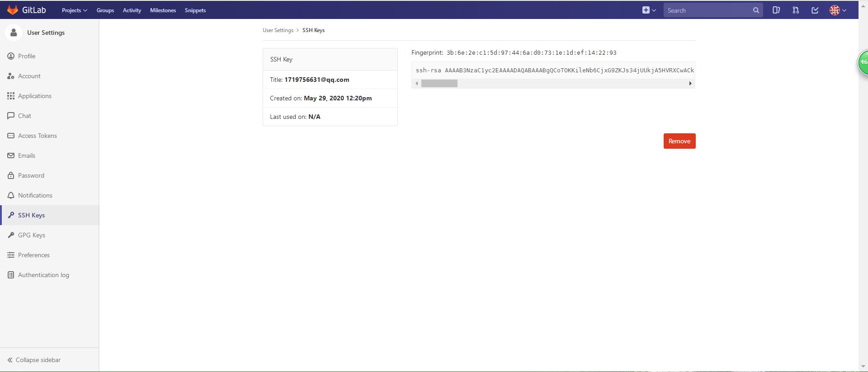Click the key scrollbar left arrow

[416, 84]
